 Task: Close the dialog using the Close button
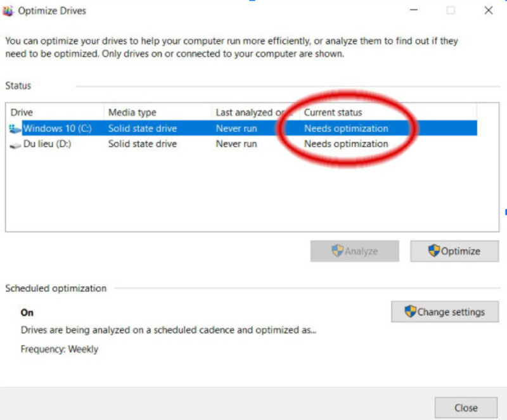[x=466, y=408]
